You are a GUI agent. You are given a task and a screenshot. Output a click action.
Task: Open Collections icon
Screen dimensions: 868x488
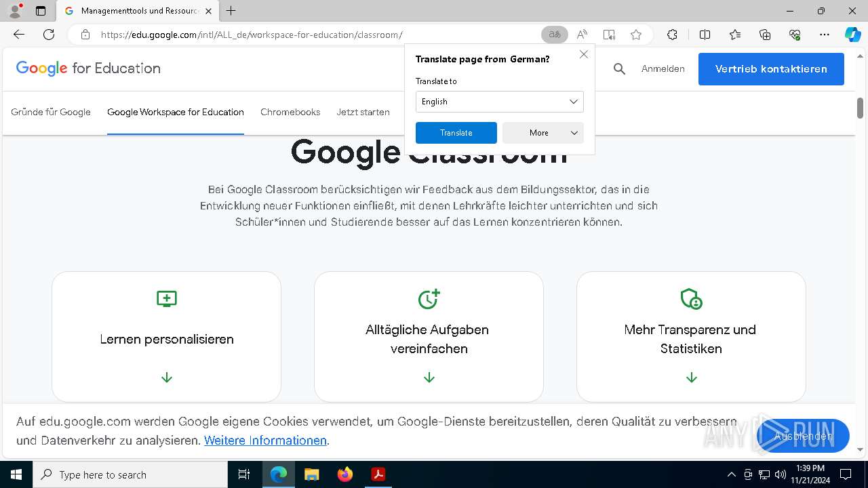click(x=765, y=35)
